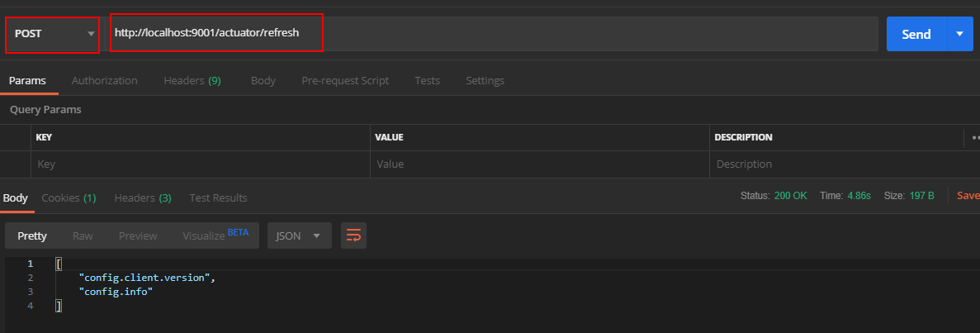Switch response view to Raw

coord(83,235)
